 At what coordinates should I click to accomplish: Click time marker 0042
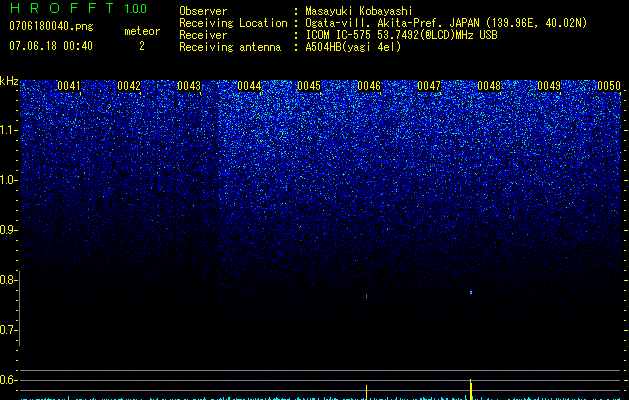click(129, 86)
